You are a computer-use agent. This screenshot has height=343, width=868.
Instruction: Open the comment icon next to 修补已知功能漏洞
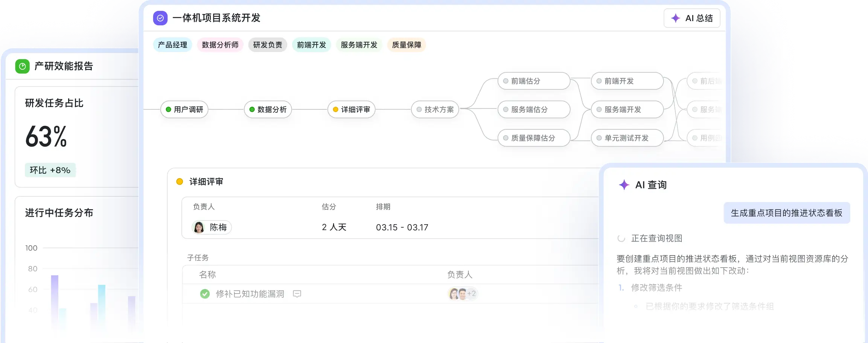coord(297,294)
